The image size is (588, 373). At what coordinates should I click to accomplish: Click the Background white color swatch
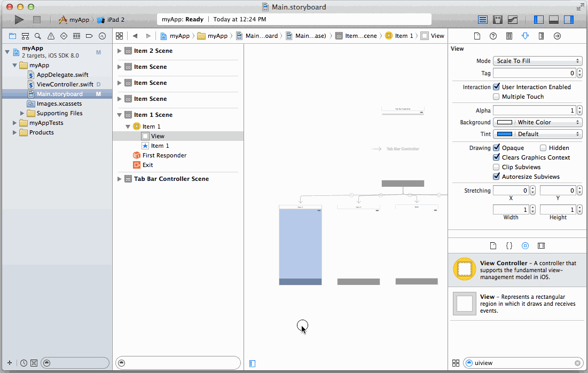(x=504, y=122)
